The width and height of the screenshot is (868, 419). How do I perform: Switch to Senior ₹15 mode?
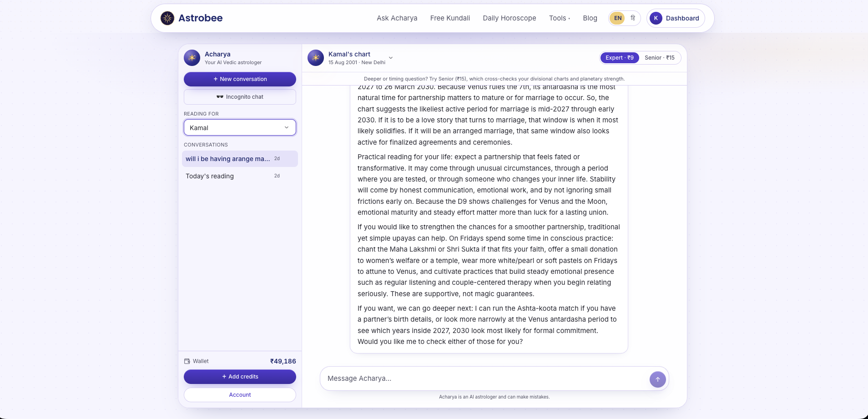pyautogui.click(x=660, y=58)
